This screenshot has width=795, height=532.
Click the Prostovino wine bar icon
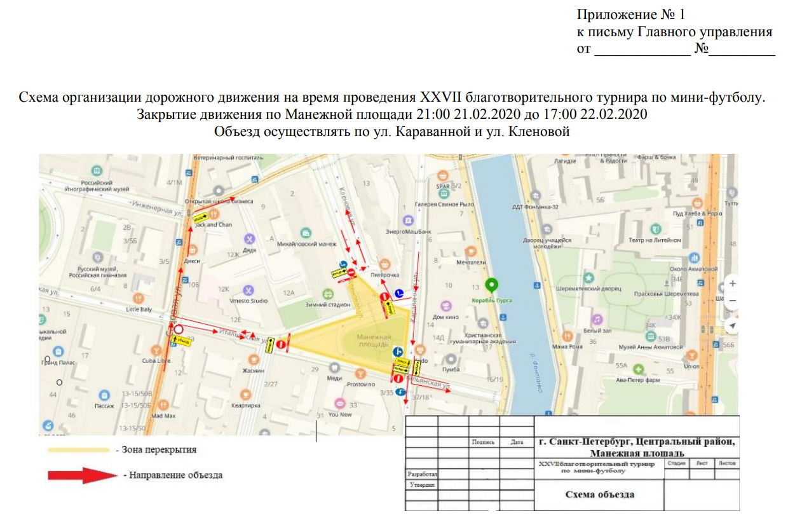tap(360, 374)
